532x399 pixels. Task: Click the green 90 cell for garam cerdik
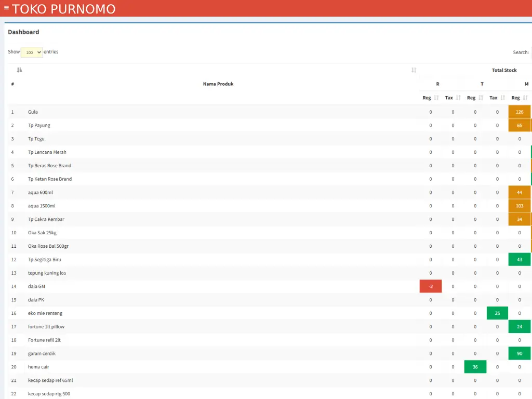click(x=519, y=354)
